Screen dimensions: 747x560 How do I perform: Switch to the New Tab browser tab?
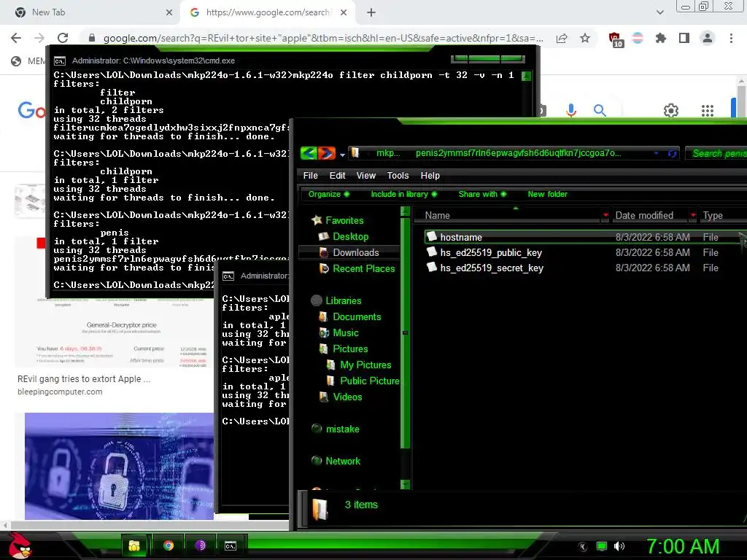(90, 12)
